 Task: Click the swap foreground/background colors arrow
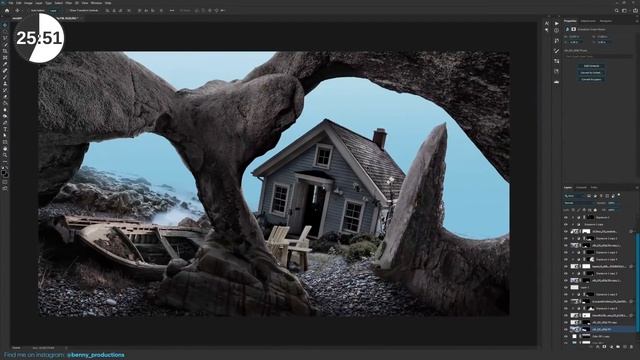pyautogui.click(x=7, y=167)
